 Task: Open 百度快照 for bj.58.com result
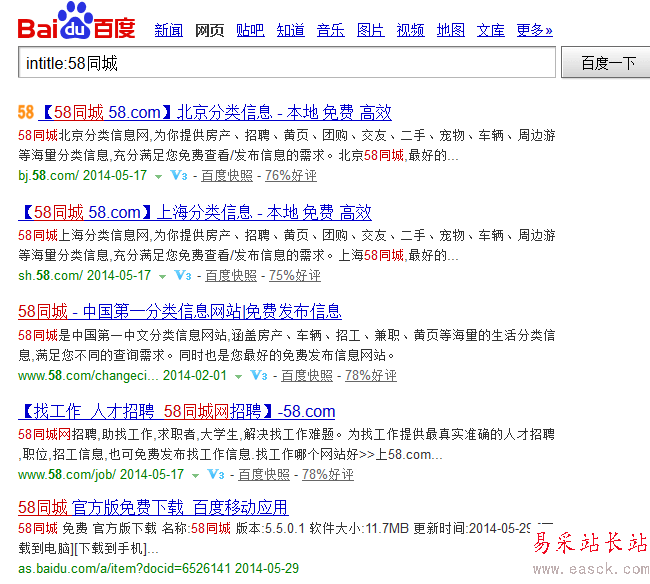coord(227,176)
